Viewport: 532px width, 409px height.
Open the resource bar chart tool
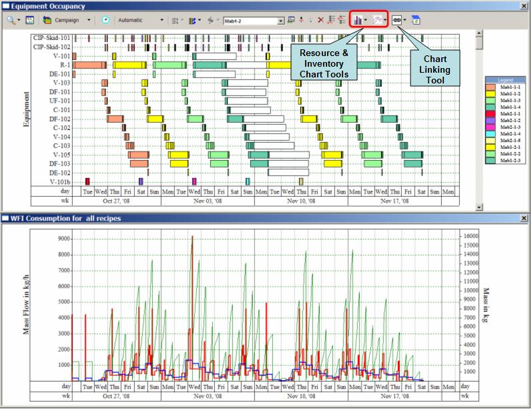pyautogui.click(x=358, y=20)
